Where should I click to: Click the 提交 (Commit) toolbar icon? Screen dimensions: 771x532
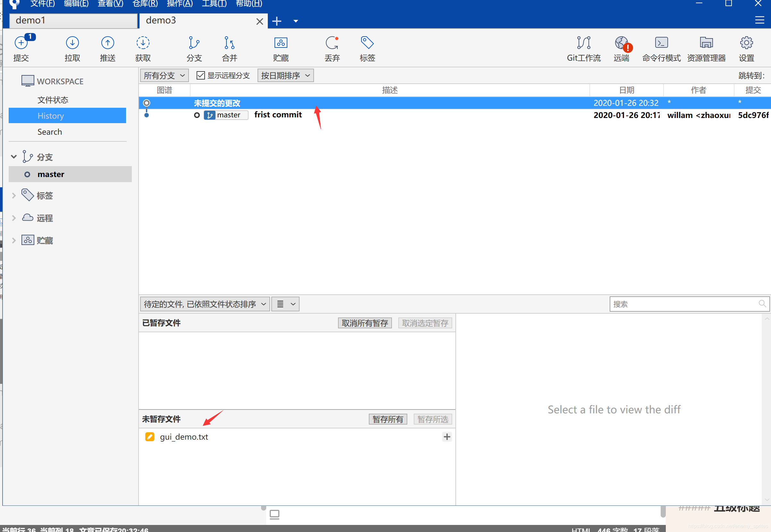21,43
